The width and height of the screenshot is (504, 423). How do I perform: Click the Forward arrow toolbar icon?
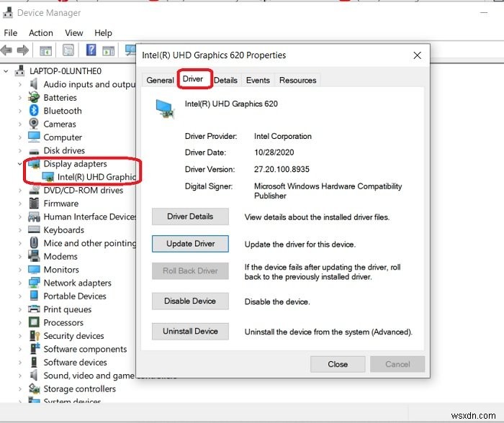click(x=22, y=50)
